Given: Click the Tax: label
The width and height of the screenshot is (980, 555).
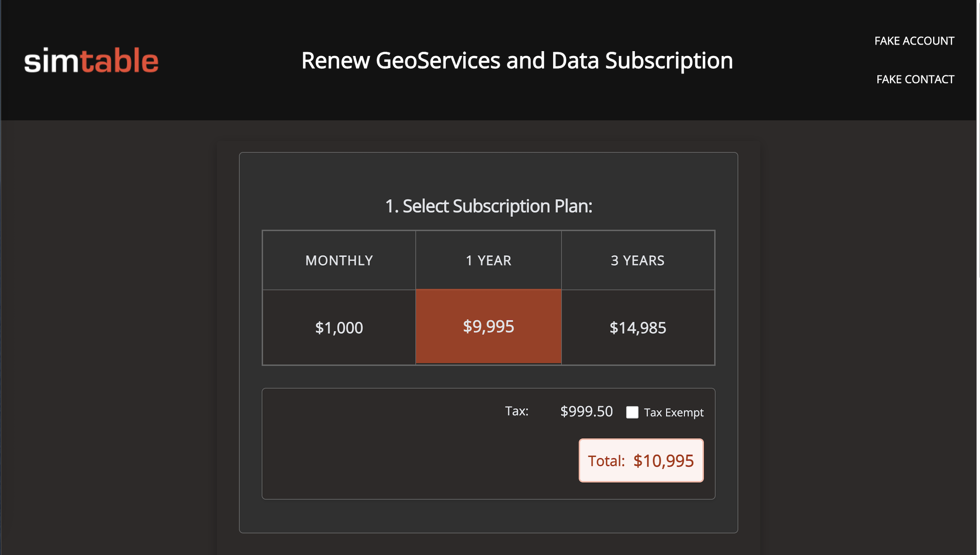Looking at the screenshot, I should 516,411.
